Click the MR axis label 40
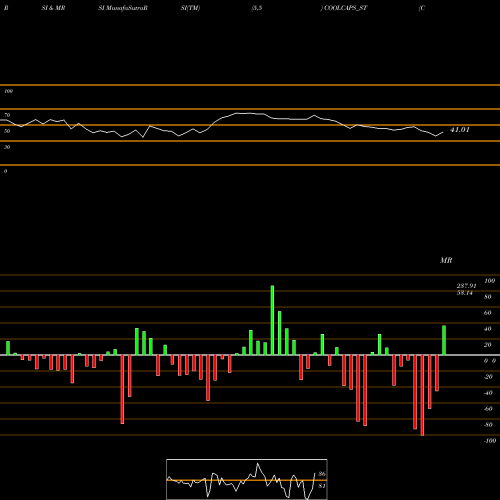Screen dimensions: 500x500 [488, 329]
